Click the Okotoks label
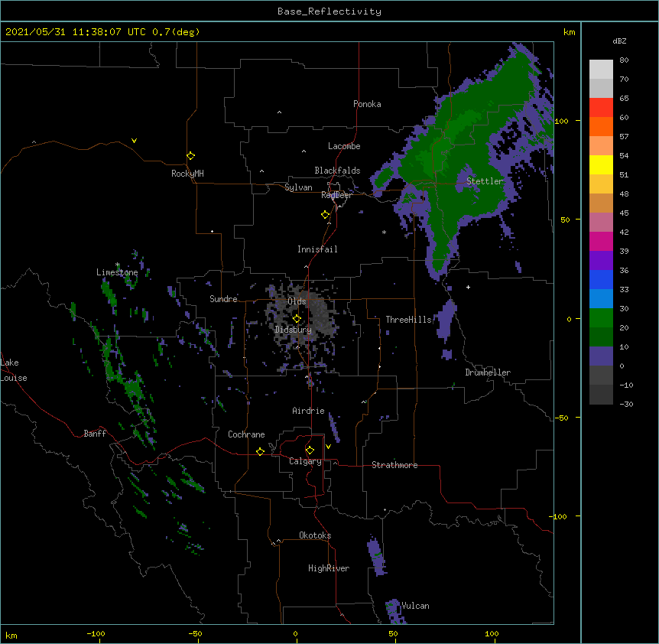 point(315,535)
